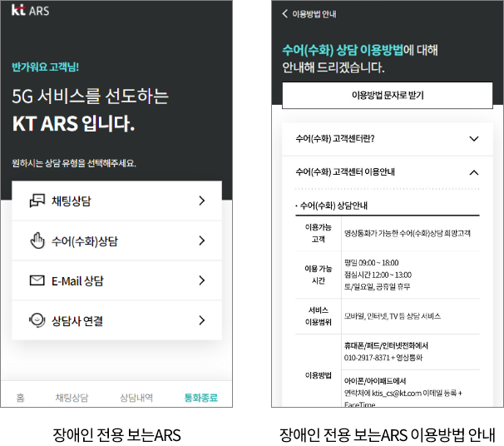The image size is (504, 446).
Task: Select the 채팅상담 bottom tab
Action: click(x=72, y=398)
